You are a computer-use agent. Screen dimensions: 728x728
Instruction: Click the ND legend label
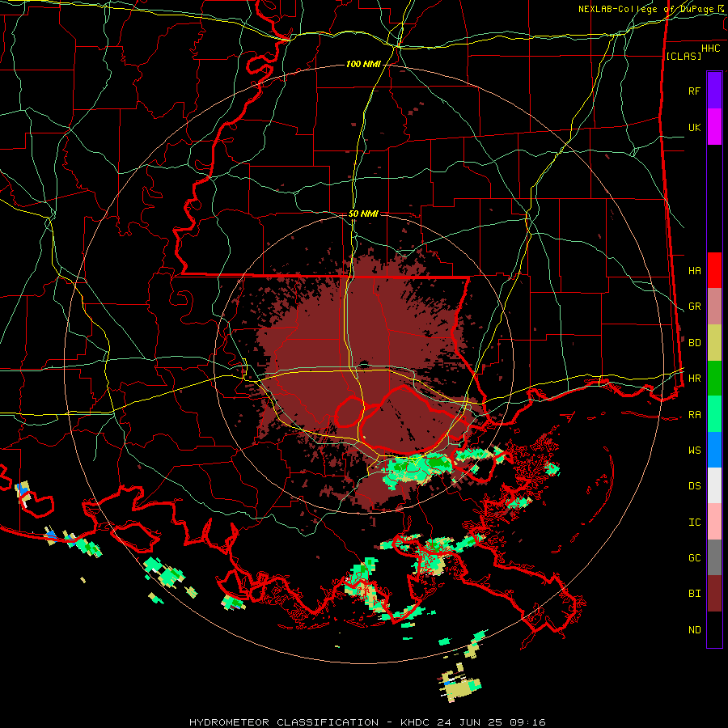tap(694, 630)
